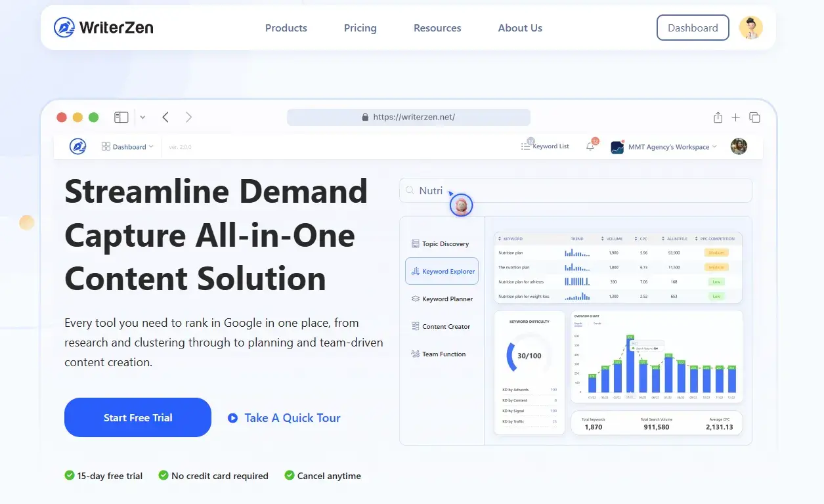Click the Start Free Trial button
The image size is (824, 504).
click(x=137, y=417)
